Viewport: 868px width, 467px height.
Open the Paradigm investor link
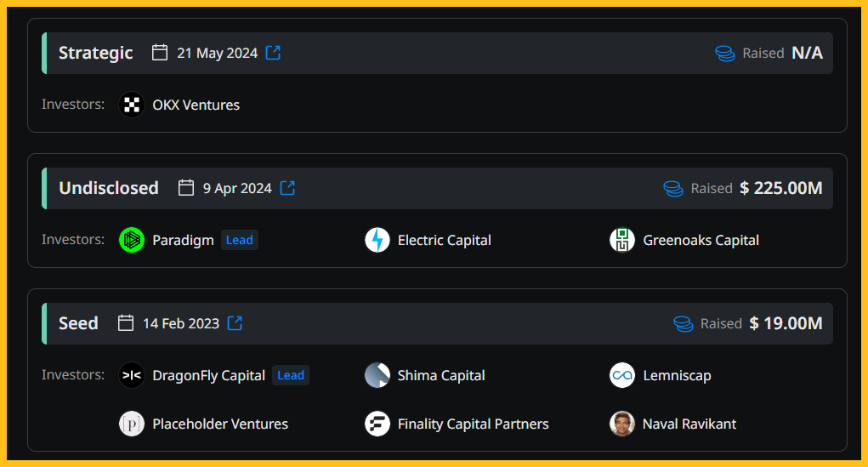coord(184,240)
